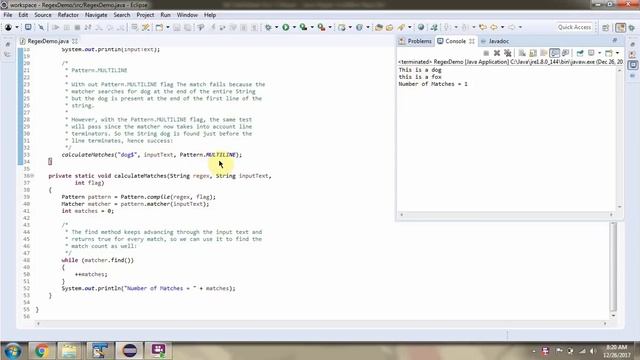Toggle Show Console on Standard Out icon
Image resolution: width=640 pixels, height=360 pixels.
pyautogui.click(x=554, y=53)
